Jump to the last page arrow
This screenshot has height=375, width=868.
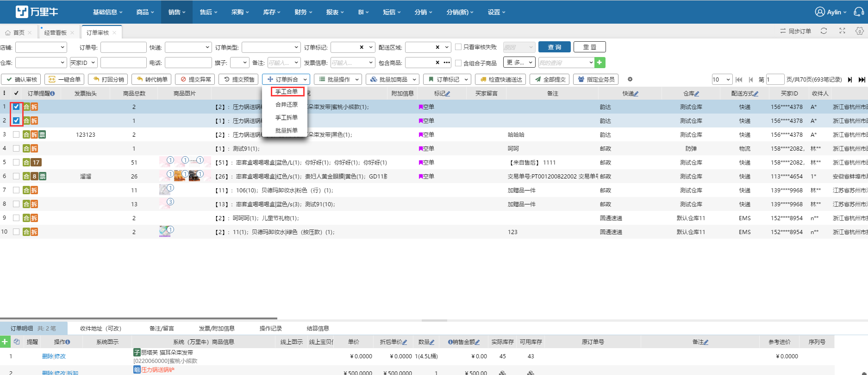click(x=862, y=80)
